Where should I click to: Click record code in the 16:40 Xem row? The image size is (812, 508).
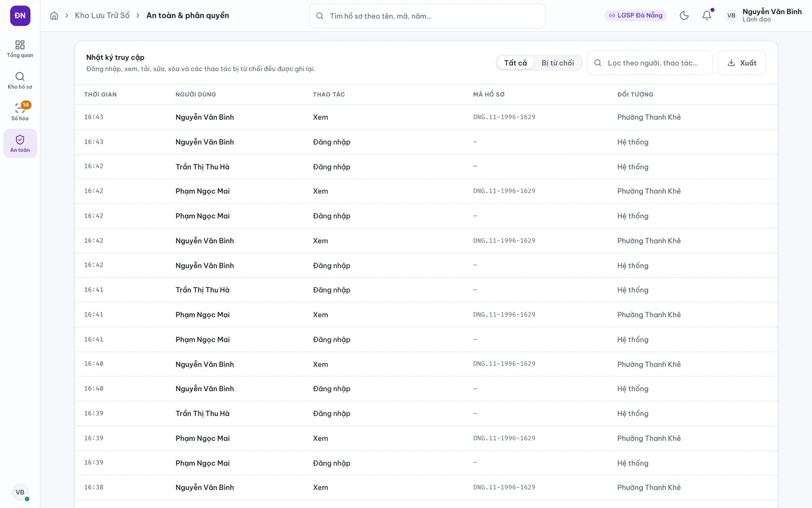pyautogui.click(x=504, y=364)
